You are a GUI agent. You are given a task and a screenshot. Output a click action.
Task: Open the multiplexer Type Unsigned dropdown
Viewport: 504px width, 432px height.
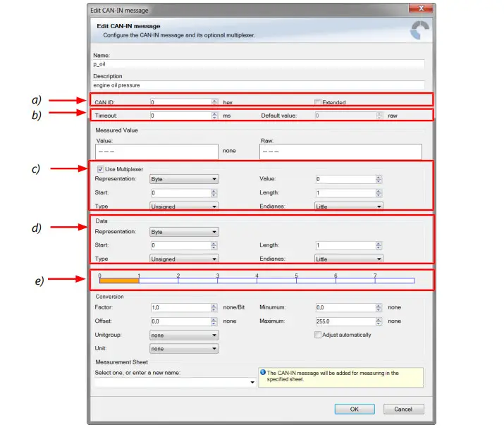pyautogui.click(x=184, y=206)
